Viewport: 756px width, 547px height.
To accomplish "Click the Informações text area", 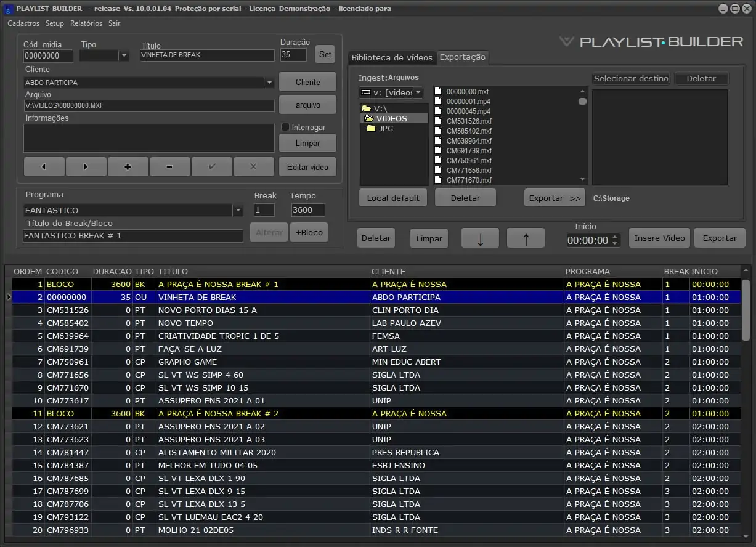I will (149, 138).
